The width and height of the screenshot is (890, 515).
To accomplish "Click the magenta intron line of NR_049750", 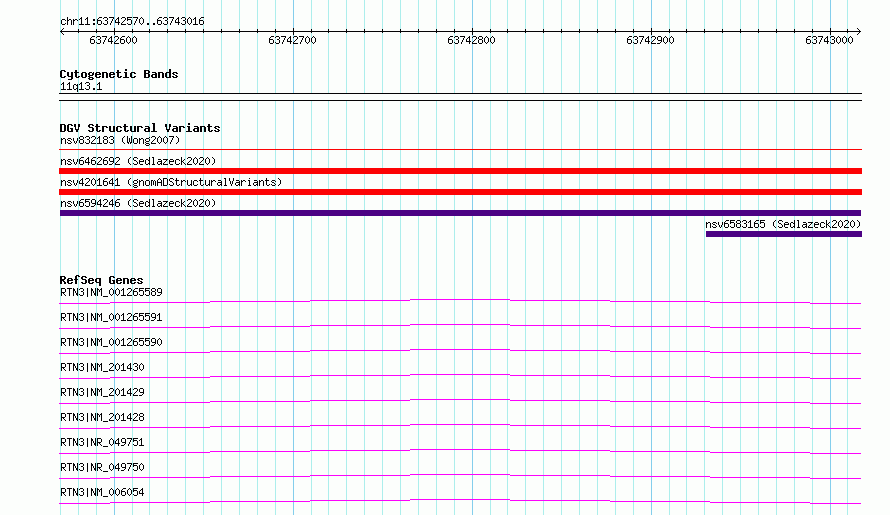I will pos(460,475).
